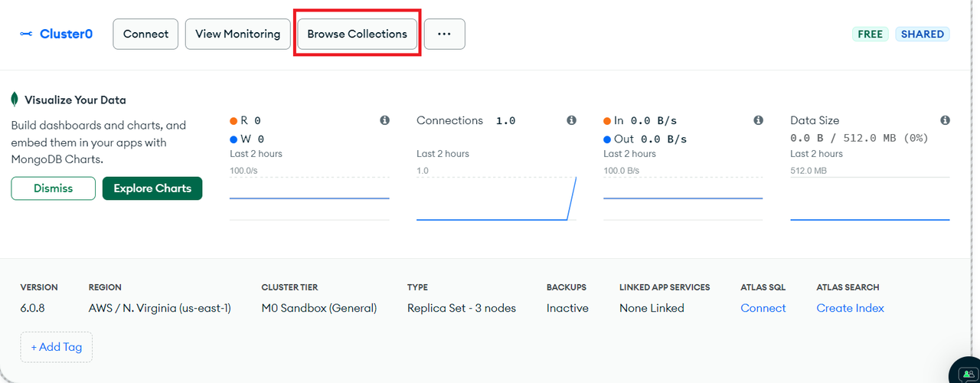
Task: Click the version value 6.0.8
Action: coord(34,308)
